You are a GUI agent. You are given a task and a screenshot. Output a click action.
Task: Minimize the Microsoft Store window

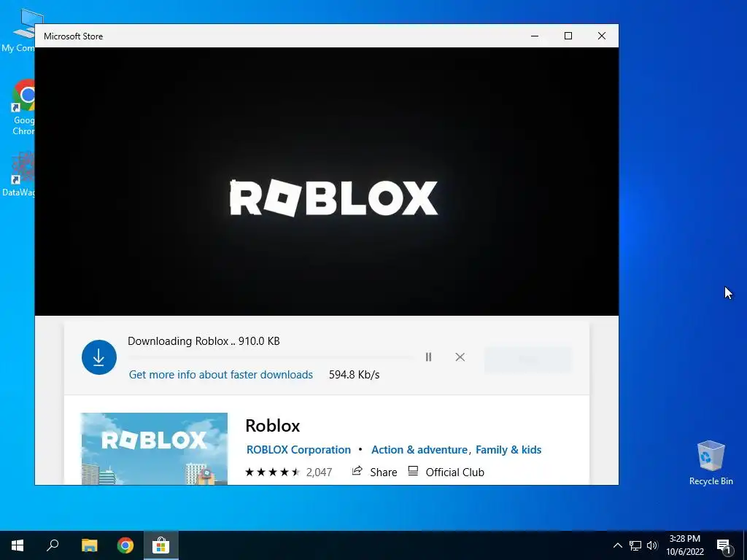click(535, 36)
